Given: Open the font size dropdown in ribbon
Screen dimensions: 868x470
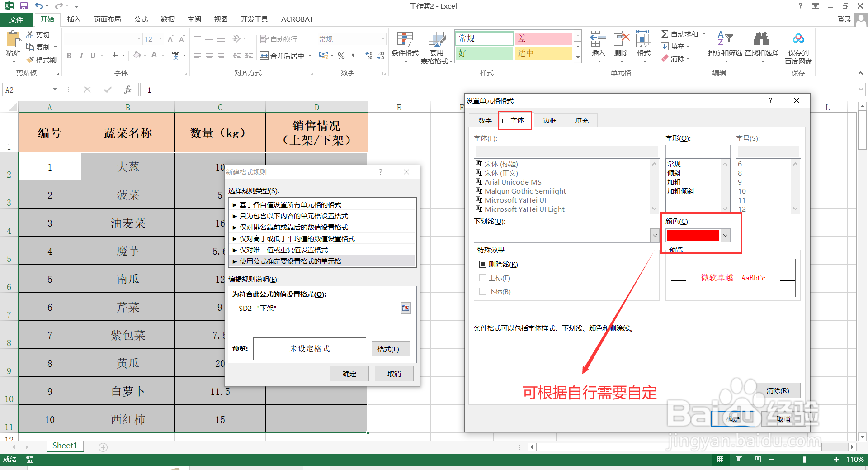Looking at the screenshot, I should (x=160, y=39).
